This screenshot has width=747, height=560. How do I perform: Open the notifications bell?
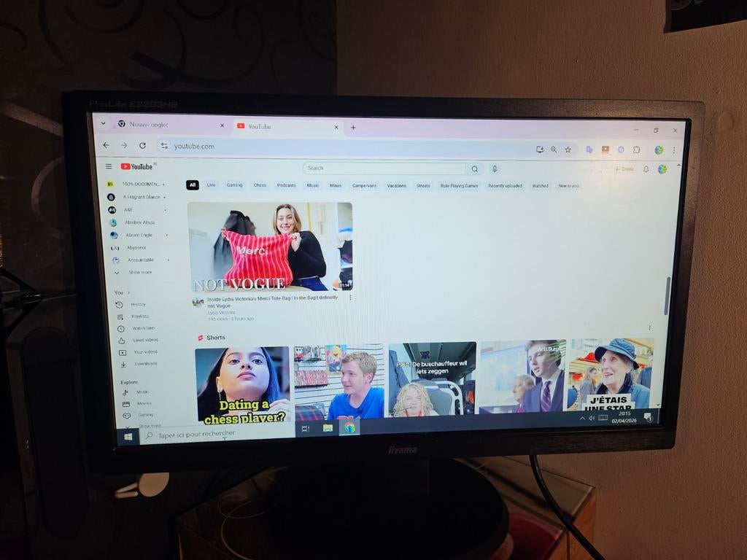point(646,169)
